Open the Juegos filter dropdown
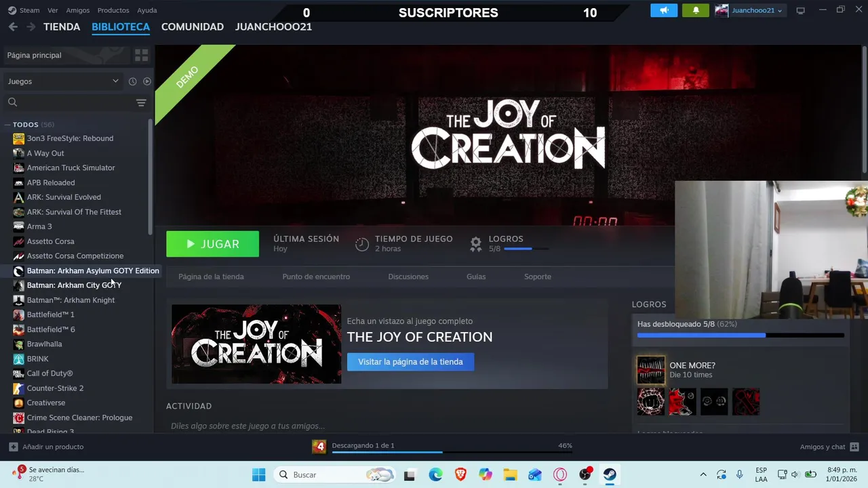The image size is (868, 488). pos(63,81)
